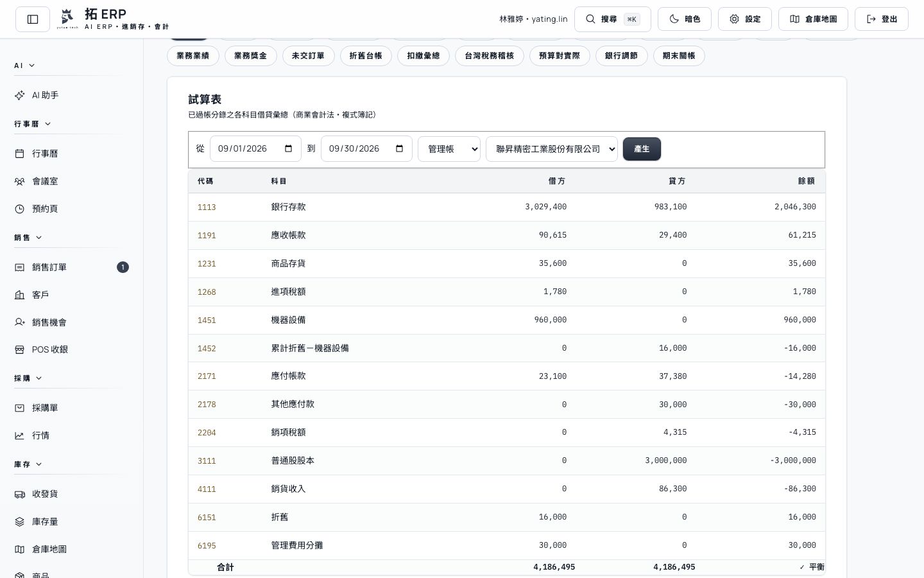
Task: Click the 銷售機會 person-plus icon
Action: coord(19,322)
